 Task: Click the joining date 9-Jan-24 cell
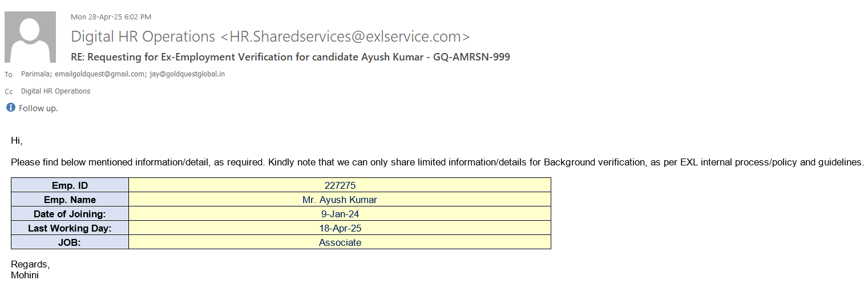(x=340, y=214)
